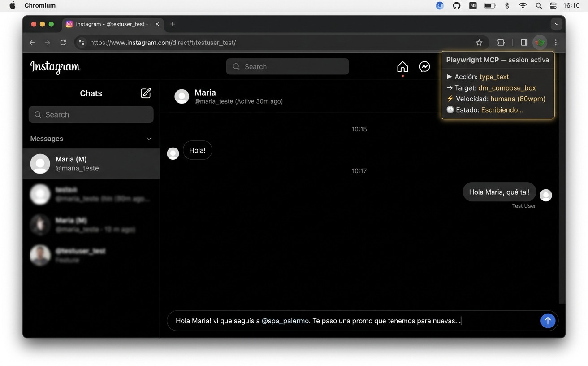Go to the Instagram Home feed

(402, 67)
